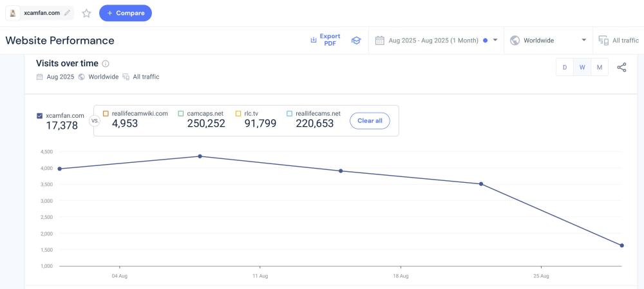Uncheck the xcamfan.com series checkbox
This screenshot has height=289, width=644.
(x=40, y=116)
